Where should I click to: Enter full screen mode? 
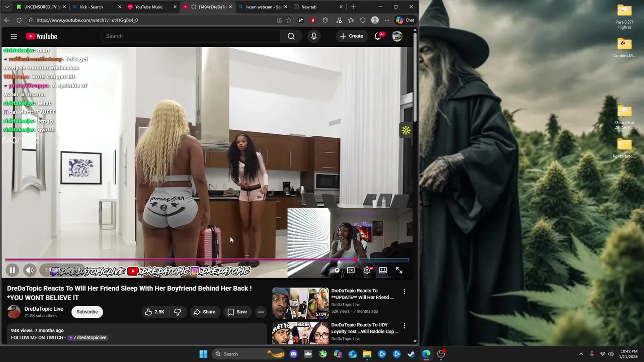pyautogui.click(x=399, y=270)
